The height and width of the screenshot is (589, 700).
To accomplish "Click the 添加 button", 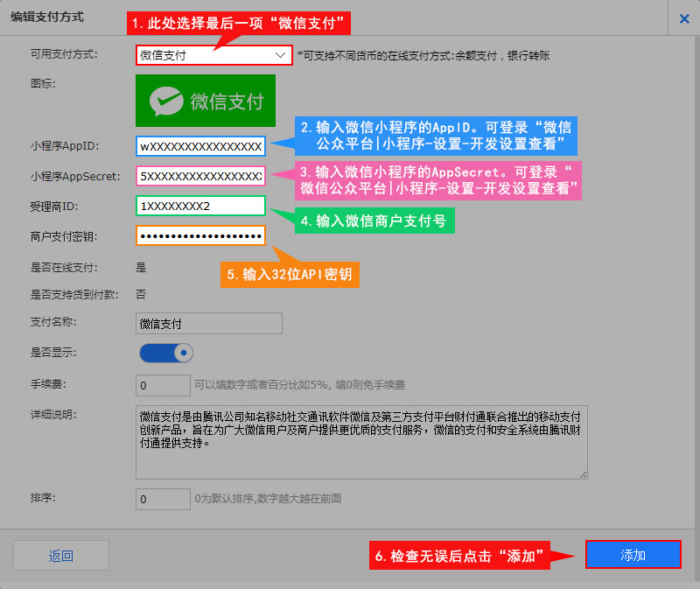I will pos(633,555).
